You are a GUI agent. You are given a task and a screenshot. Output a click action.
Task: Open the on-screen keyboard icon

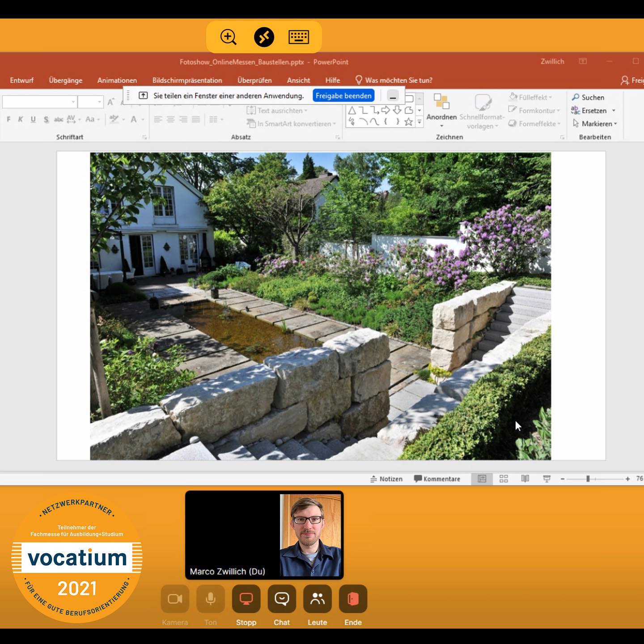click(x=299, y=37)
